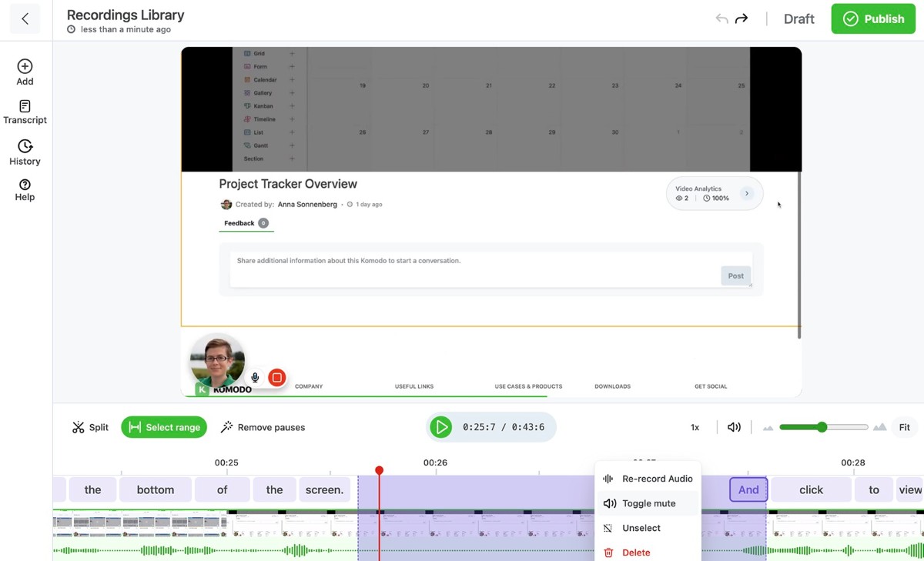924x561 pixels.
Task: Adjust the timeline zoom slider
Action: tap(823, 427)
